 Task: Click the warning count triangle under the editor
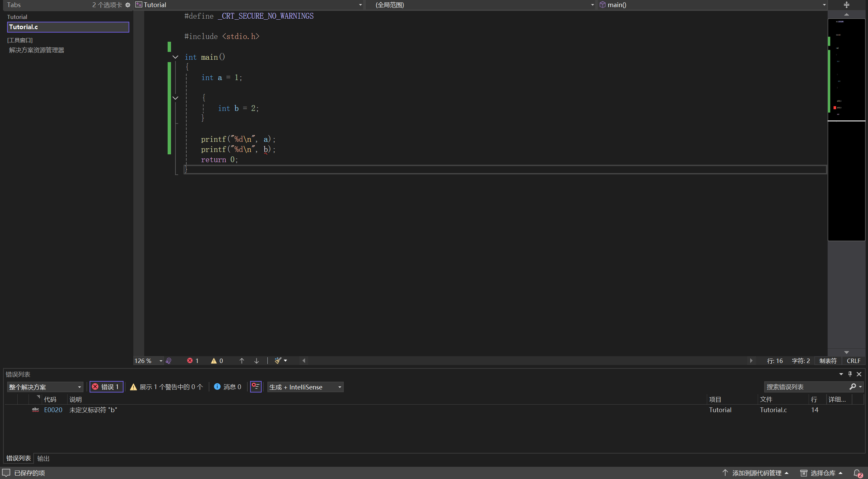point(214,361)
